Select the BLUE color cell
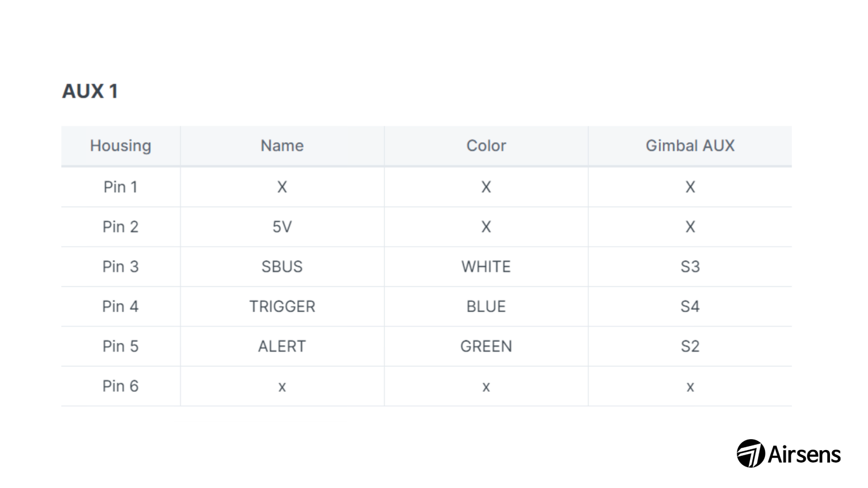This screenshot has width=868, height=488. click(486, 306)
